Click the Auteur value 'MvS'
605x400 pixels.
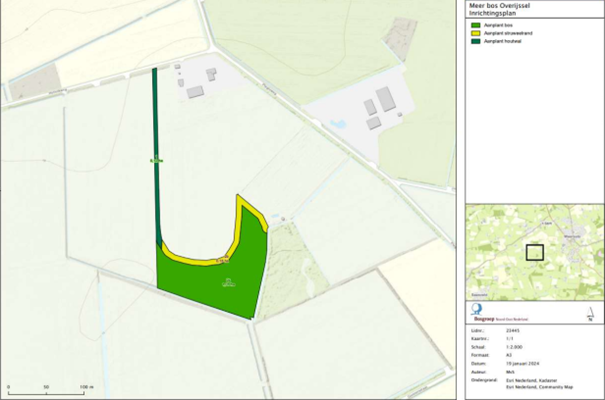510,372
